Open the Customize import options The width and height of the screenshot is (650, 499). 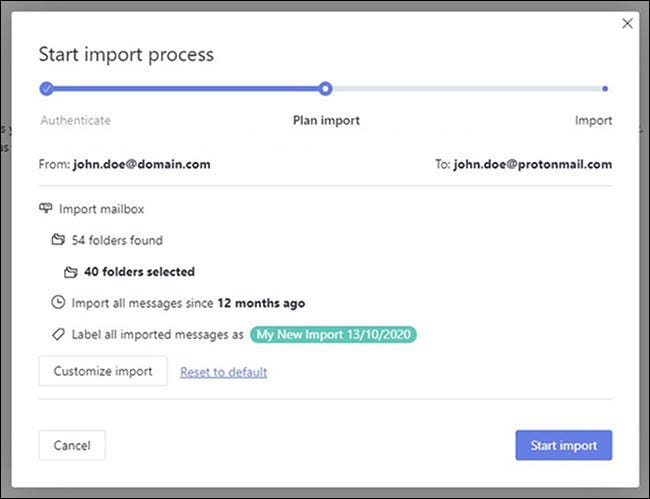pyautogui.click(x=103, y=372)
